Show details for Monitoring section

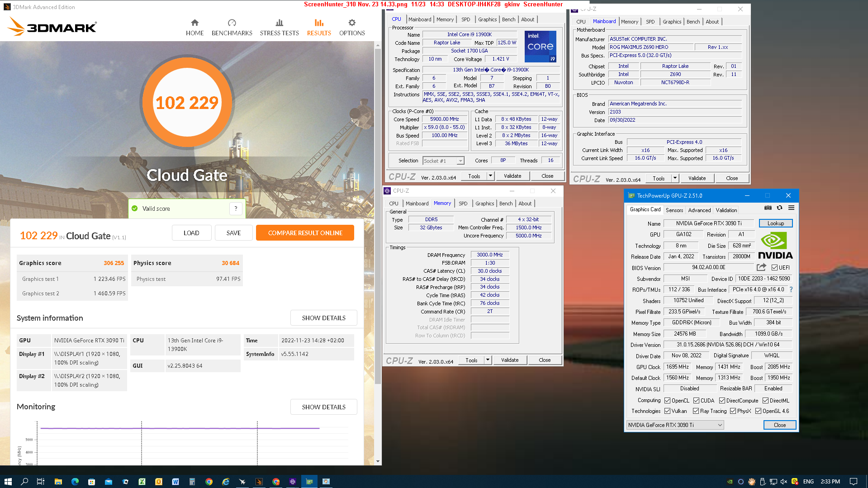tap(323, 407)
